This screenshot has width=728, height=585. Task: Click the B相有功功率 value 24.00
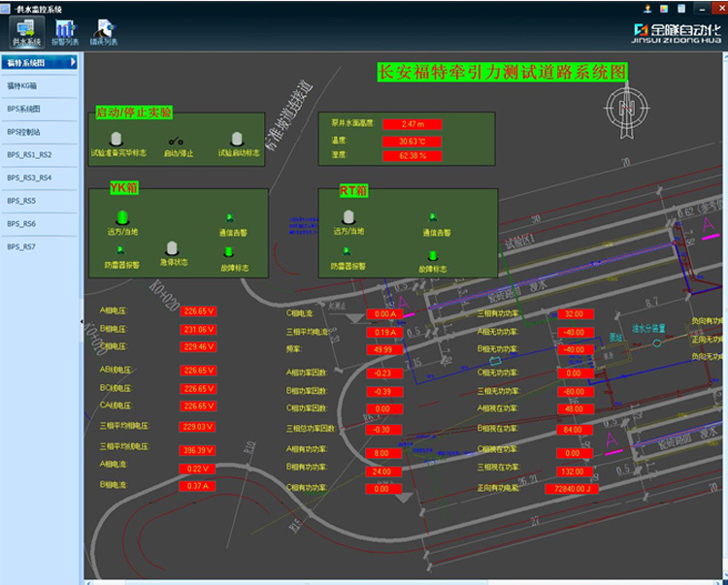[x=383, y=471]
